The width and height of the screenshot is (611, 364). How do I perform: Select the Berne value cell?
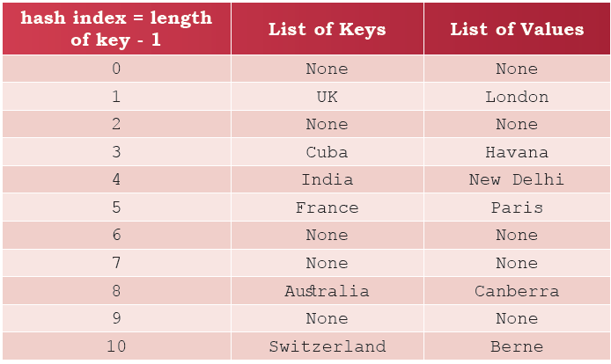tap(517, 346)
